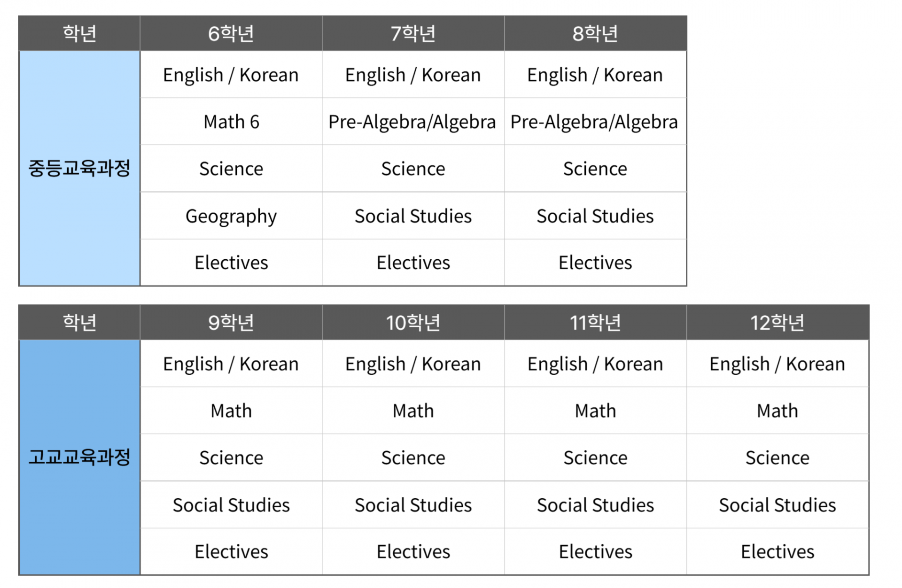Screen dimensions: 902x588
Task: Click the 8학년 column header
Action: [595, 33]
